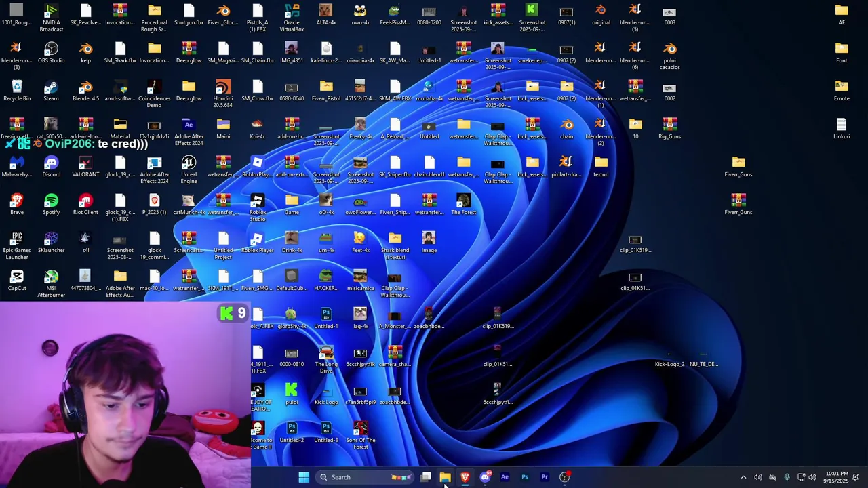868x488 pixels.
Task: Select the Blender 4.5 shortcut
Action: tap(85, 90)
